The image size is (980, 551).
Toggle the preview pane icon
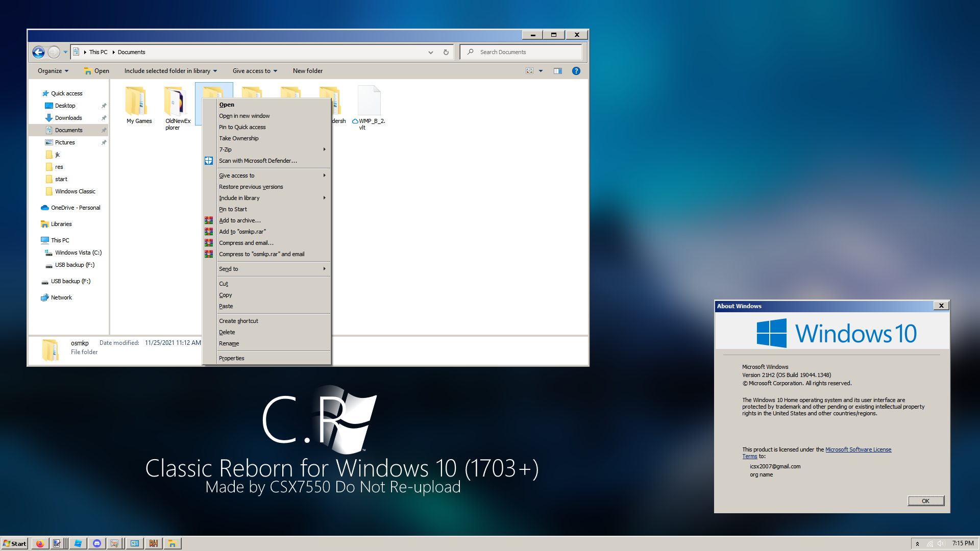click(x=558, y=70)
